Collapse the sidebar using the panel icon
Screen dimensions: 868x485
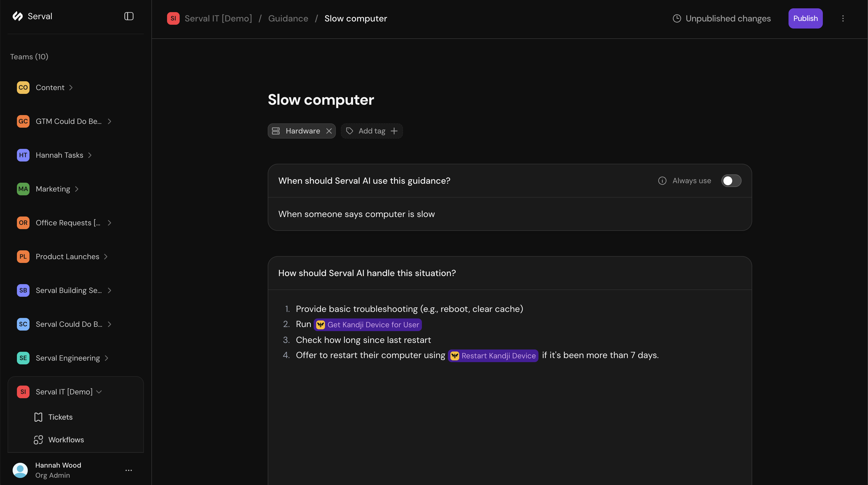(x=129, y=16)
